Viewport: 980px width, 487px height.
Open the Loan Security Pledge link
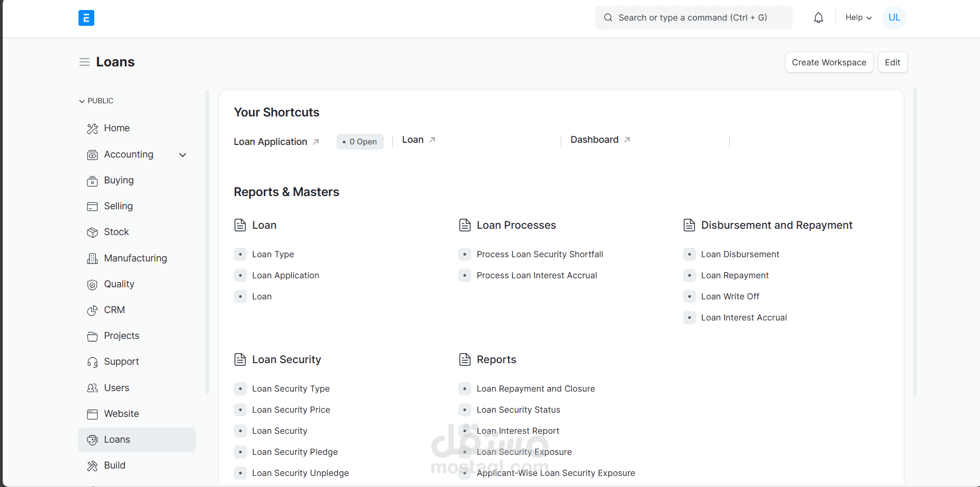click(x=295, y=452)
